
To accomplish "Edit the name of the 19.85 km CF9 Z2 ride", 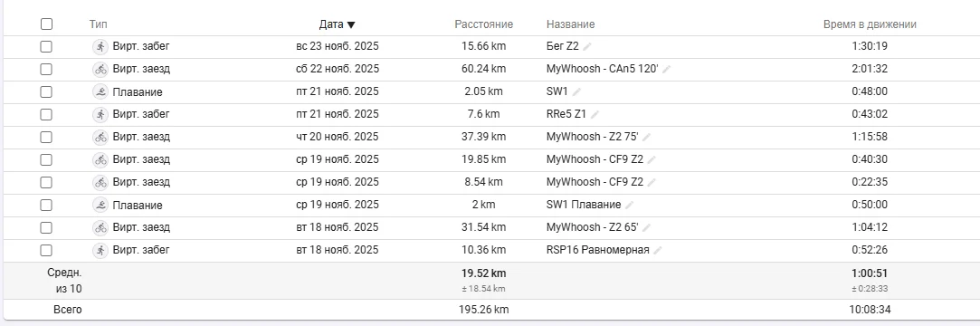I will click(652, 160).
